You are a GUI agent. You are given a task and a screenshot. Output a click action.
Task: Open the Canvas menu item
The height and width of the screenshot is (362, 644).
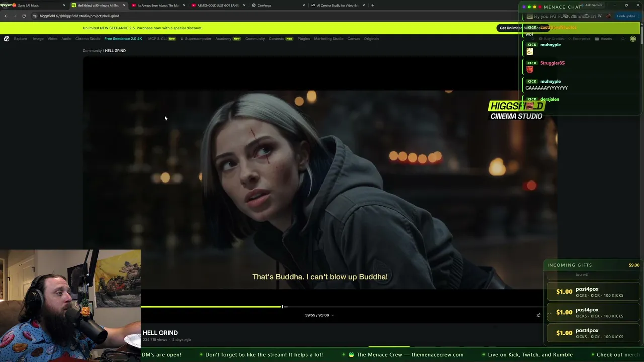pos(354,39)
